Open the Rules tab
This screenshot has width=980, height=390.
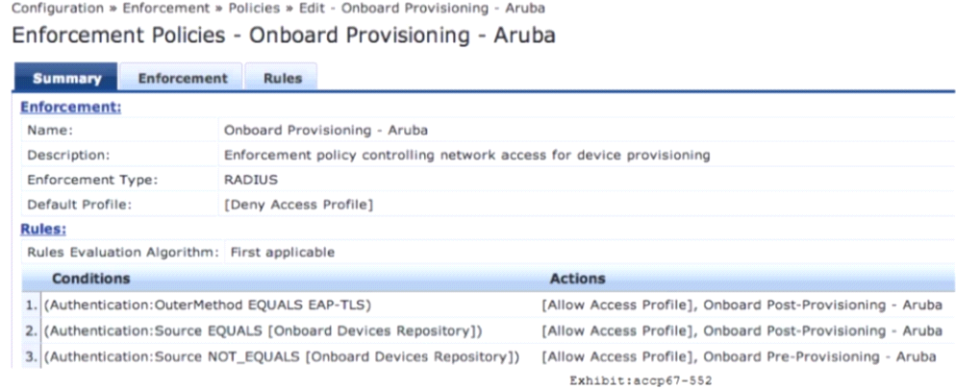pyautogui.click(x=282, y=78)
